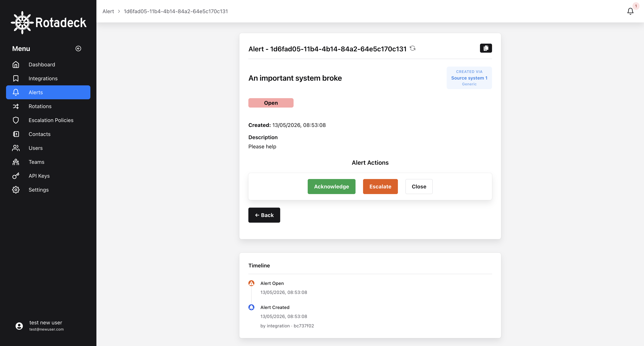Click the 'Alert Actions' heading
Screen dimensions: 644x346
(x=370, y=163)
